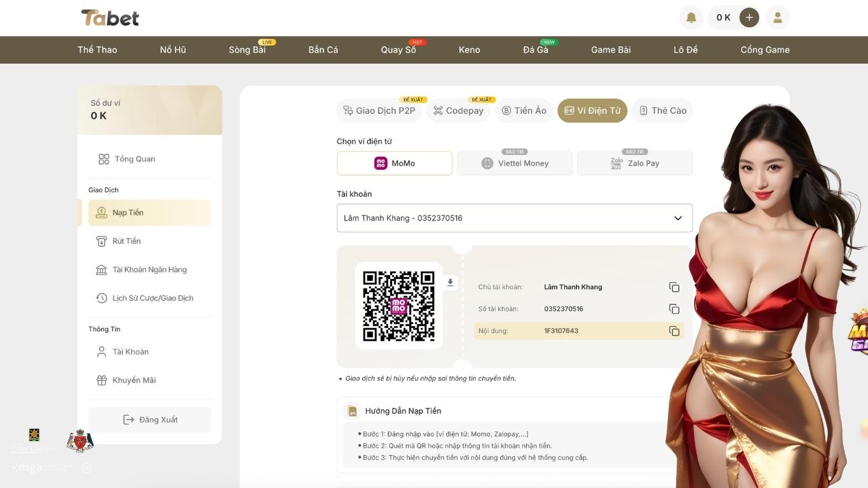Go to Rút Tiền withdrawal page
This screenshot has height=488, width=868.
tap(126, 241)
